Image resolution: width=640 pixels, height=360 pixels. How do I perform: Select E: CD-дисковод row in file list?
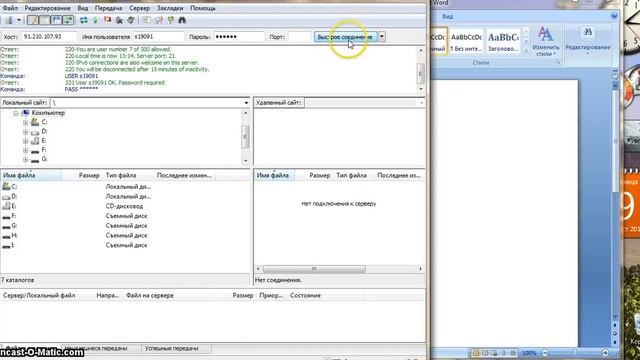125,206
